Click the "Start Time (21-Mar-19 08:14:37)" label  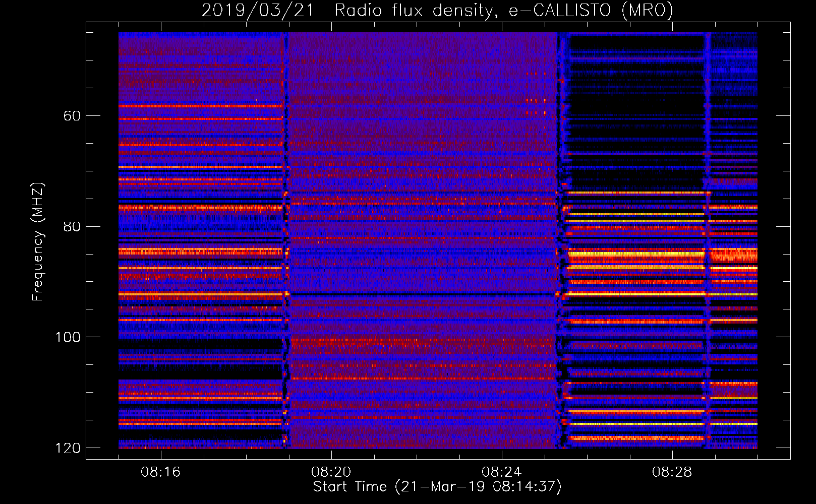pos(437,487)
